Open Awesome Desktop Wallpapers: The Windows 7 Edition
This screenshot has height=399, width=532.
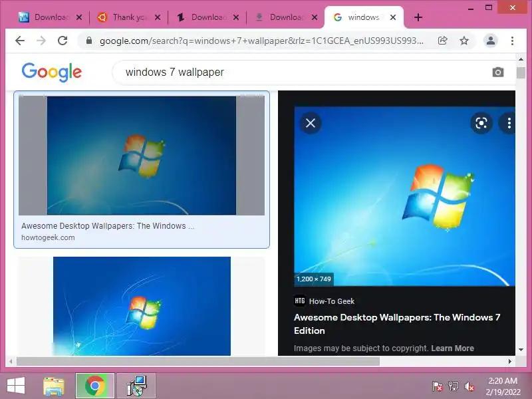[397, 324]
